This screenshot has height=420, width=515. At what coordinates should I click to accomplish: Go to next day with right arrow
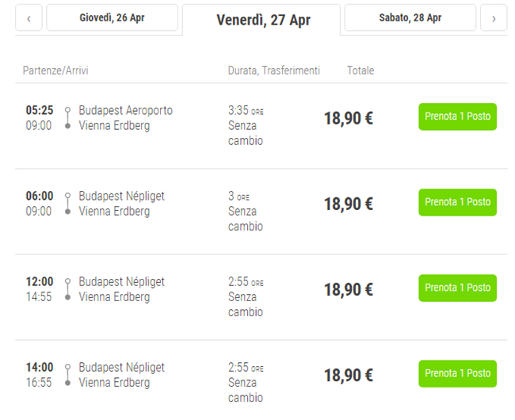click(x=494, y=18)
